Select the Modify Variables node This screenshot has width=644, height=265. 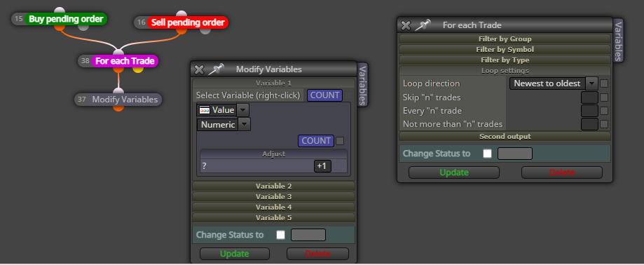pyautogui.click(x=125, y=100)
